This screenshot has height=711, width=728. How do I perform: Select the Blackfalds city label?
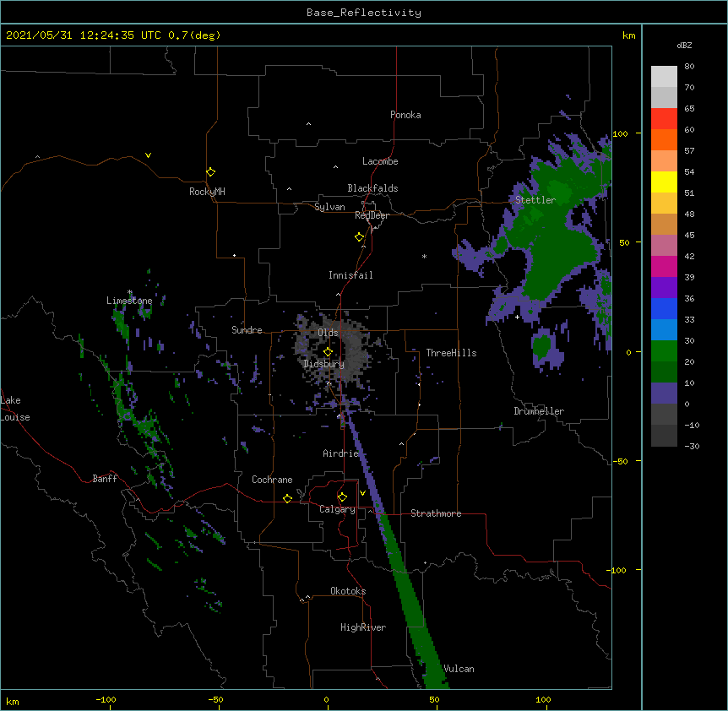coord(372,188)
